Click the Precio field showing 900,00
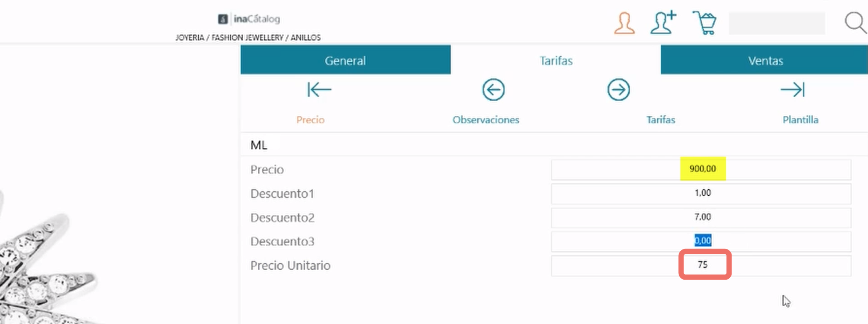Image resolution: width=868 pixels, height=324 pixels. click(x=701, y=169)
